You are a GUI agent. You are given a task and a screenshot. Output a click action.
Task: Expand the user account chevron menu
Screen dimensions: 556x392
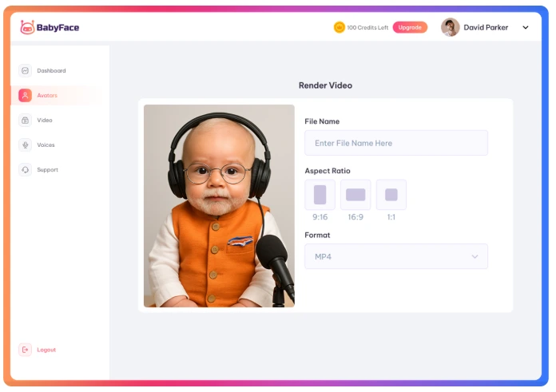click(526, 27)
